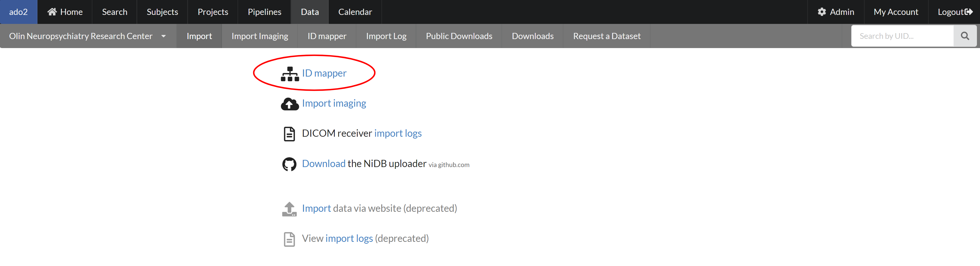Open DICOM receiver import logs
Image resolution: width=980 pixels, height=266 pixels.
[x=398, y=133]
